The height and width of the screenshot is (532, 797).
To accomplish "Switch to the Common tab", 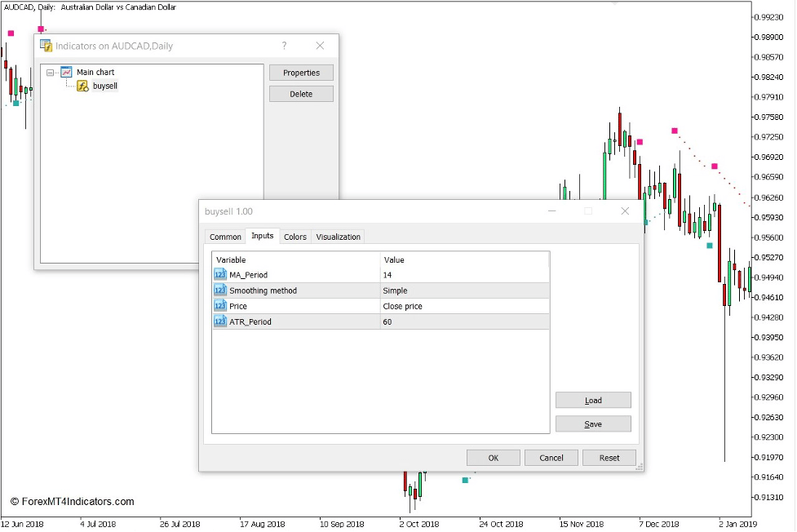I will point(224,237).
